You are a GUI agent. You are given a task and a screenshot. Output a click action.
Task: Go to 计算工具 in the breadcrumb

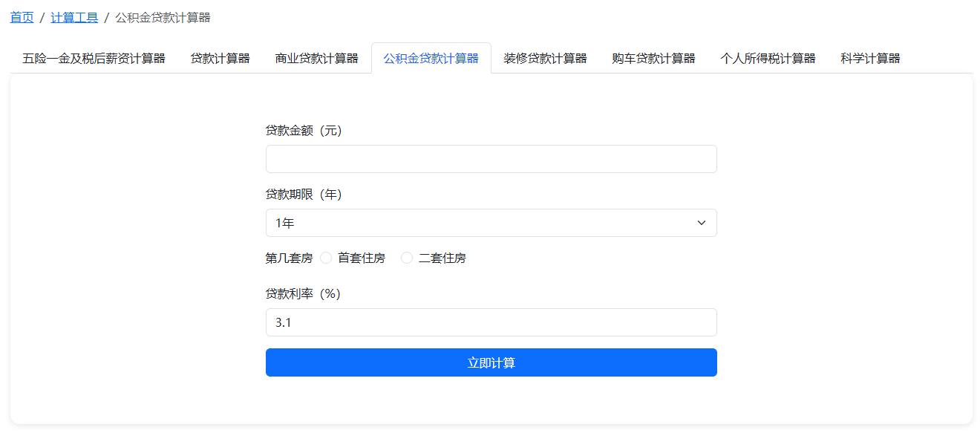click(x=74, y=17)
